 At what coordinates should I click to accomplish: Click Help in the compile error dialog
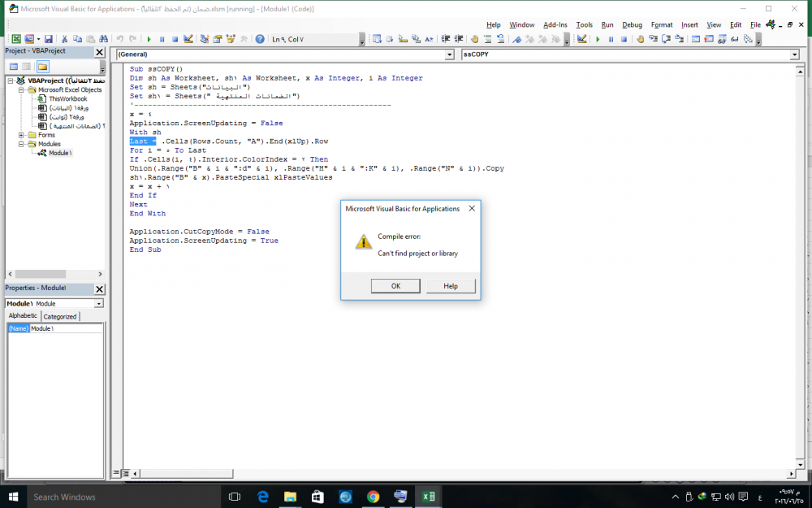point(451,286)
